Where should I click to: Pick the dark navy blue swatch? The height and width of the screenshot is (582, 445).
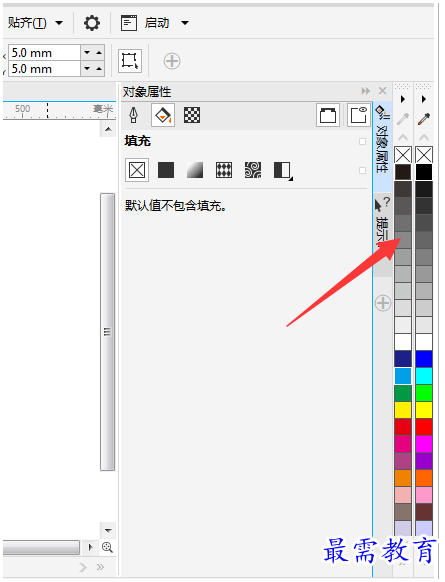point(403,359)
